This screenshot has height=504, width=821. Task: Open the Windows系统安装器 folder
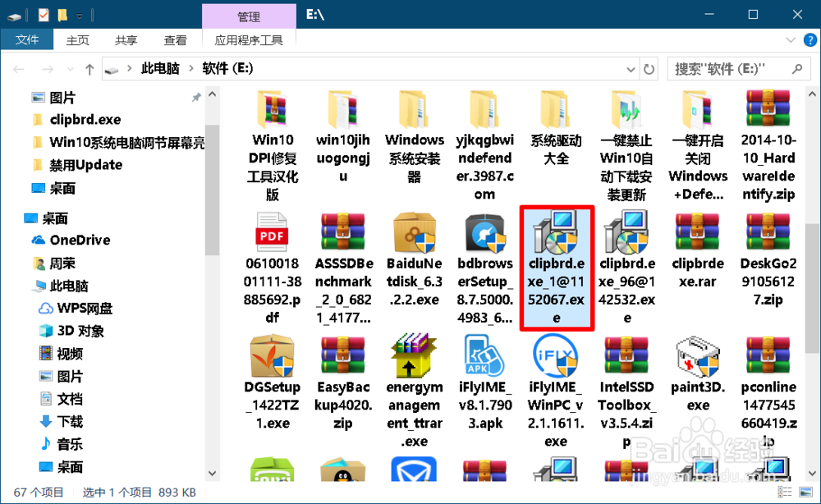pos(414,137)
